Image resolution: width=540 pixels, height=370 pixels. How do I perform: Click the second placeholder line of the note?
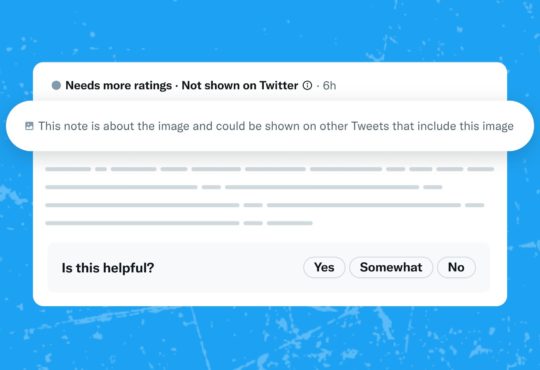click(x=243, y=187)
